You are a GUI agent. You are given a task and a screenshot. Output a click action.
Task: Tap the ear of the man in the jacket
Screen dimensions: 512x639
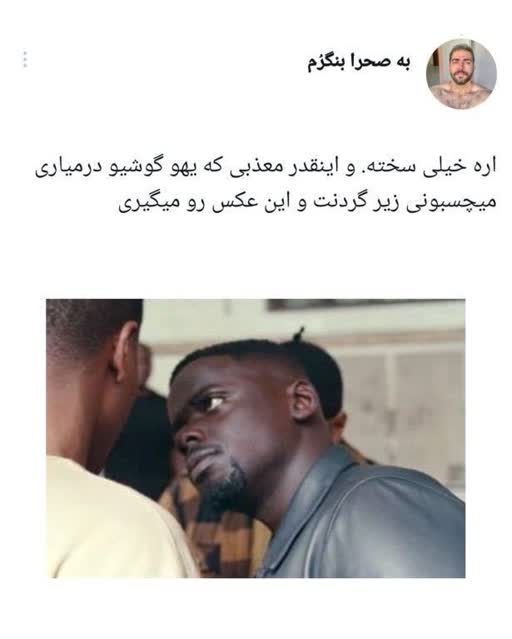pyautogui.click(x=306, y=401)
